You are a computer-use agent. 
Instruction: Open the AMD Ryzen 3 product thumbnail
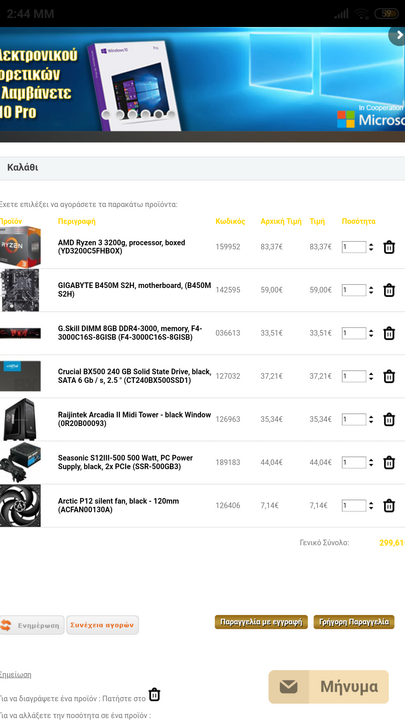click(x=20, y=247)
